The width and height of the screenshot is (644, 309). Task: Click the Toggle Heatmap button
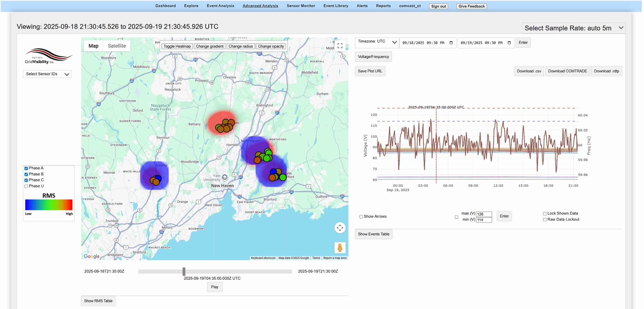coord(177,46)
